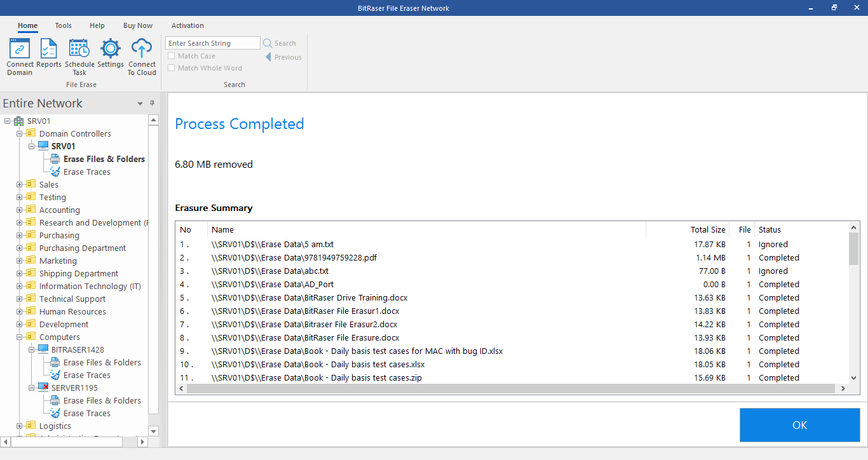Click the tree panel right scroll arrow
This screenshot has width=868, height=460.
[143, 441]
